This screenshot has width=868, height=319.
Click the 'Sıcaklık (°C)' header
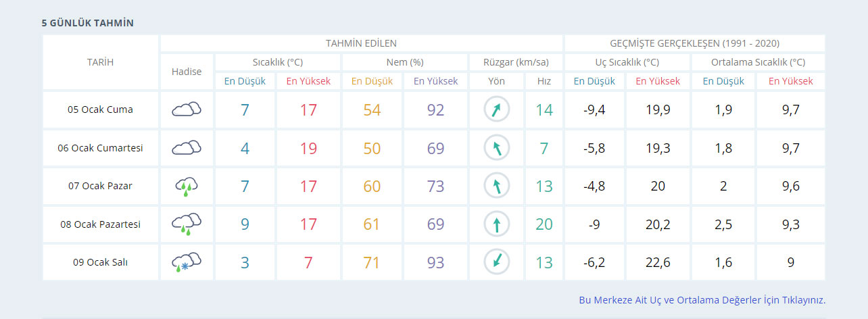pos(277,62)
